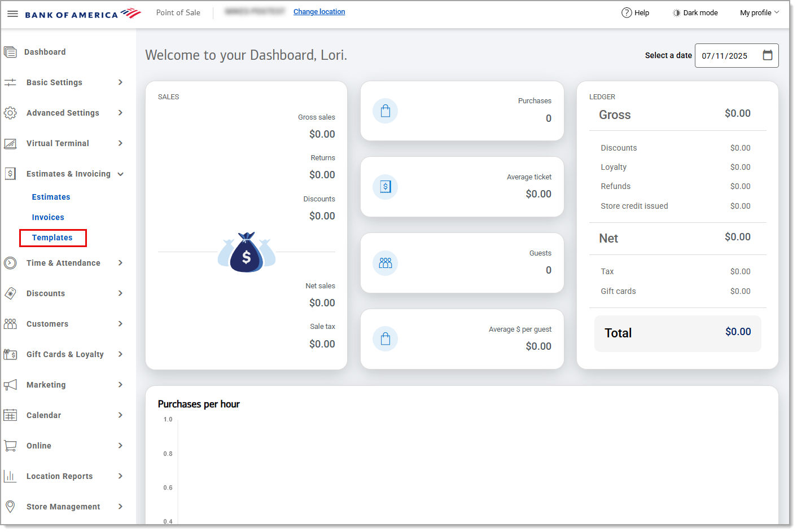797x532 pixels.
Task: Click Point of Sale header label
Action: tap(178, 12)
